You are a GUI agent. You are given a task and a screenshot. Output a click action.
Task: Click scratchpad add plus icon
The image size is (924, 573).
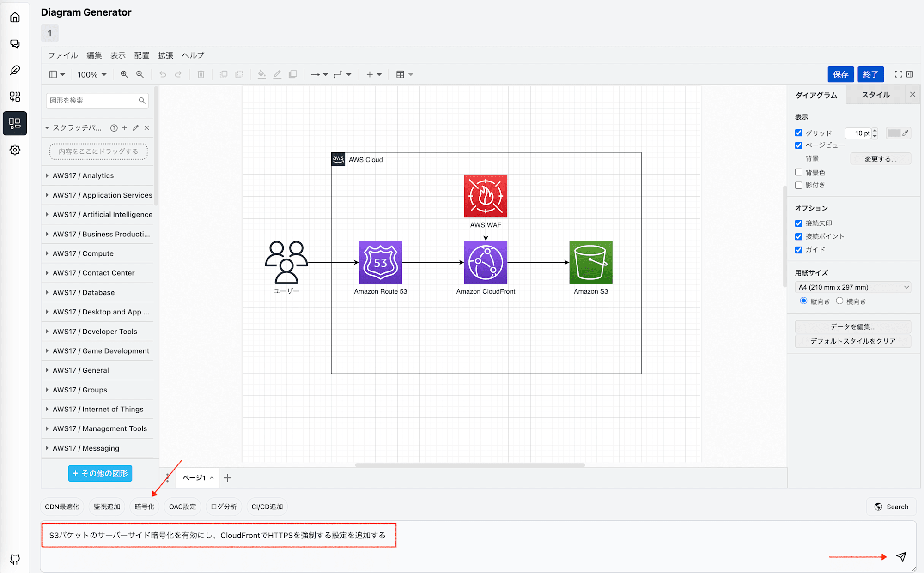pyautogui.click(x=125, y=128)
